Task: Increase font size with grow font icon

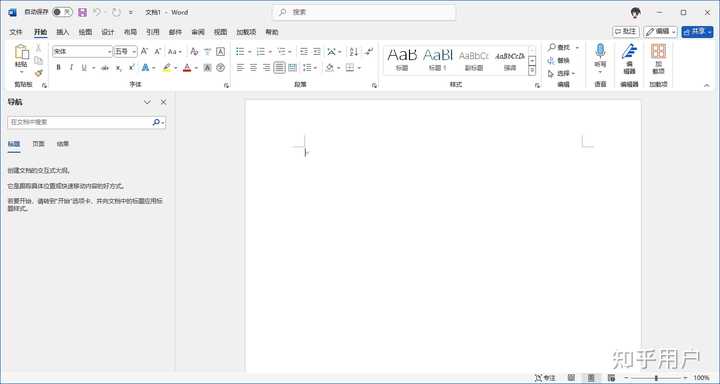Action: pyautogui.click(x=144, y=51)
